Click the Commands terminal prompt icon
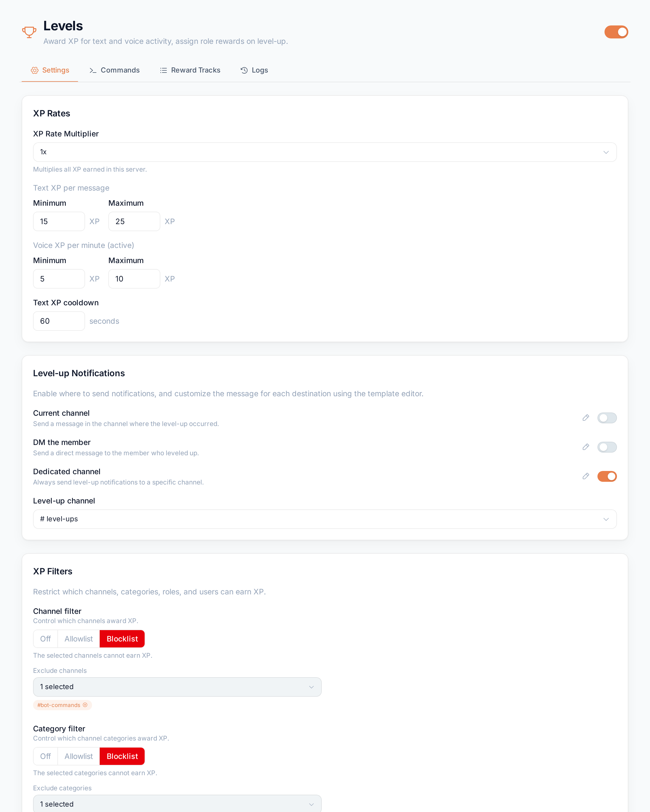The height and width of the screenshot is (812, 650). [93, 70]
